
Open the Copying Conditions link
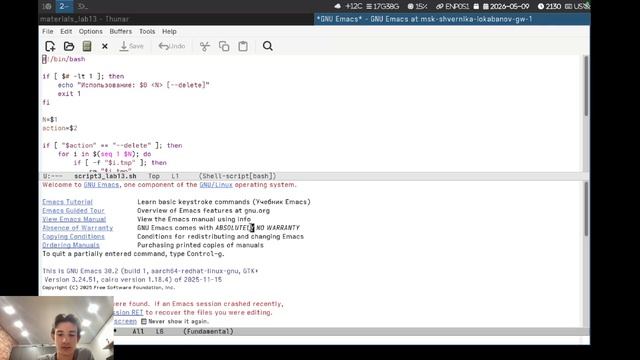pos(73,236)
